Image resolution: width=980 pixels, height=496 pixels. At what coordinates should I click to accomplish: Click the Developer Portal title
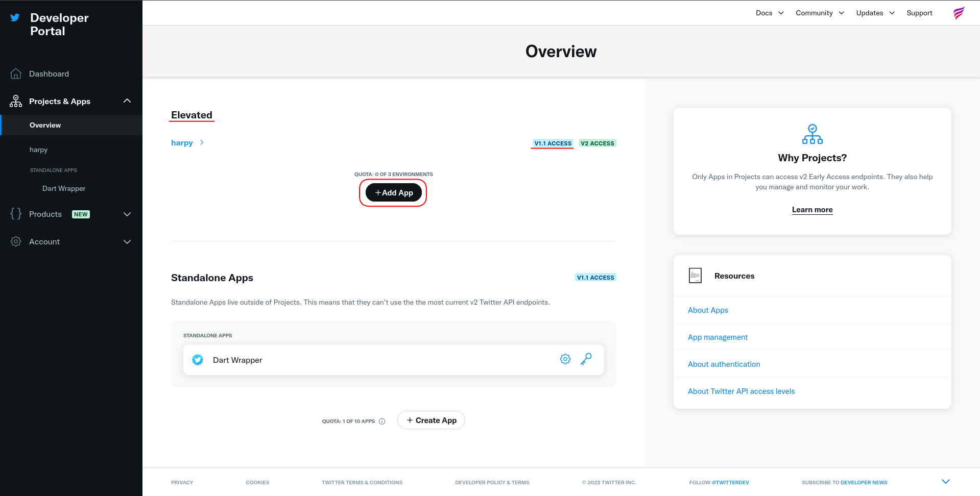coord(59,24)
